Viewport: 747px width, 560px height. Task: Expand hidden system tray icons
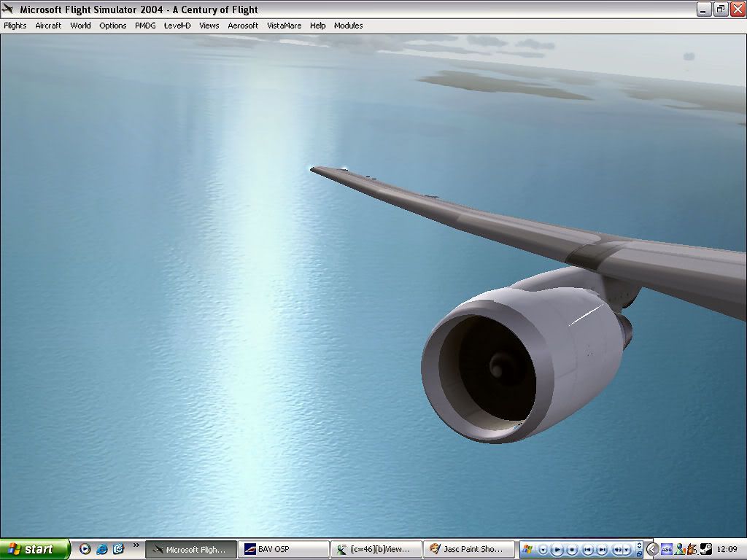653,549
